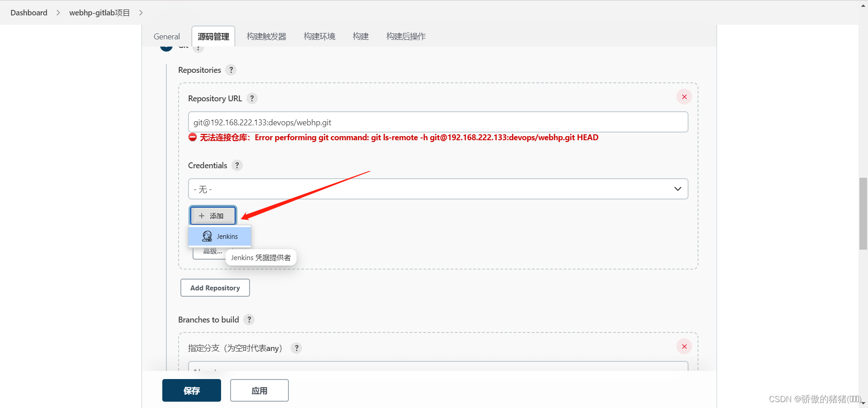Open help for Branches to build

[x=249, y=319]
